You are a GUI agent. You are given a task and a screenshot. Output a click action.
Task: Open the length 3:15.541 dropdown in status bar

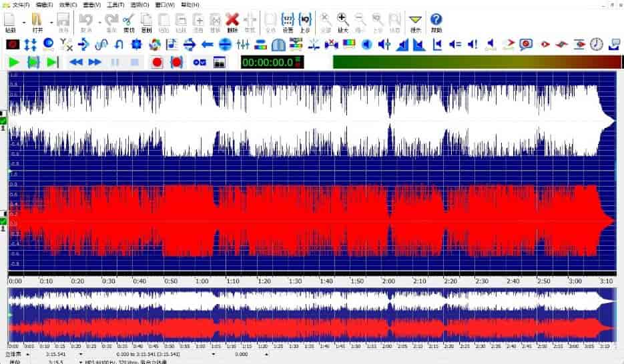[x=81, y=354]
